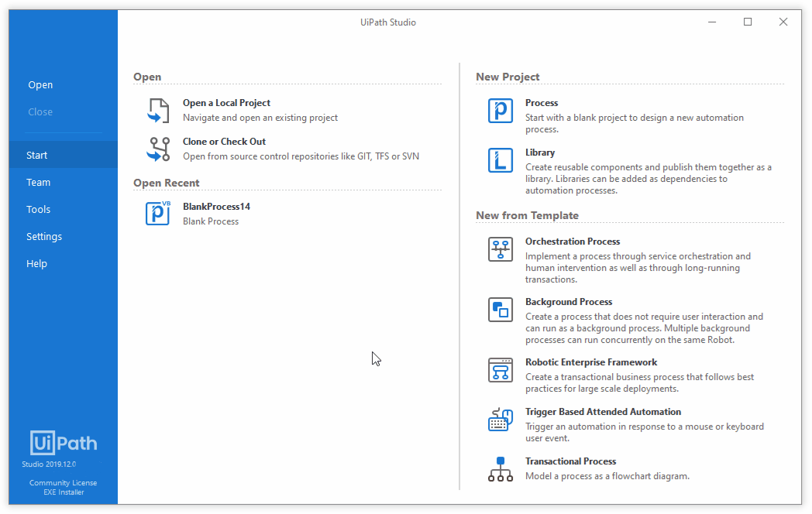Click 'Start with a blank project' description
The height and width of the screenshot is (514, 812).
click(x=635, y=123)
